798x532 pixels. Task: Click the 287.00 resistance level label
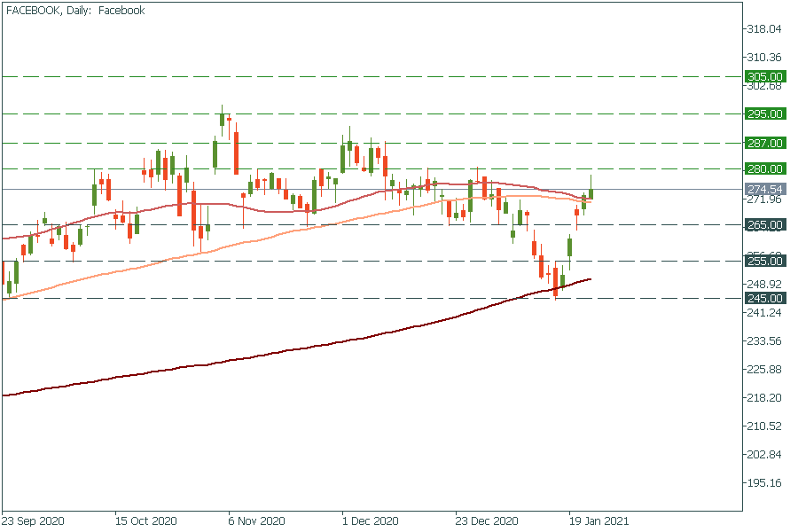point(764,143)
